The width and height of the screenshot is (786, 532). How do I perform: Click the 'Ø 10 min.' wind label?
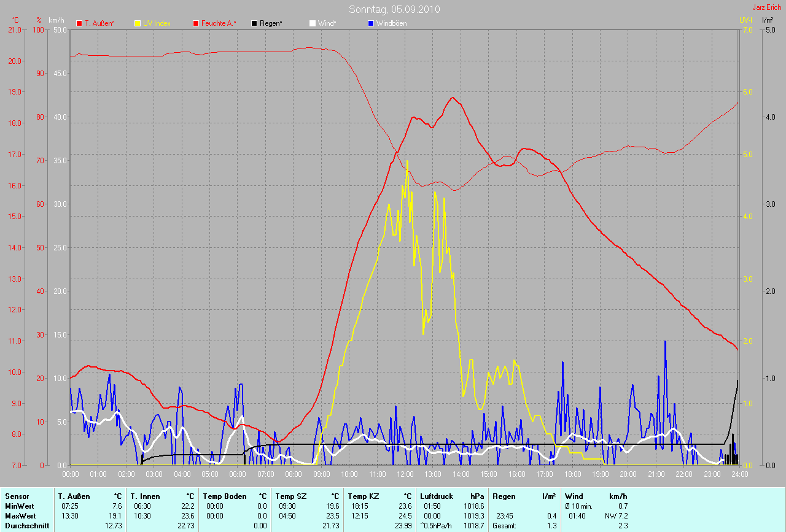click(580, 506)
